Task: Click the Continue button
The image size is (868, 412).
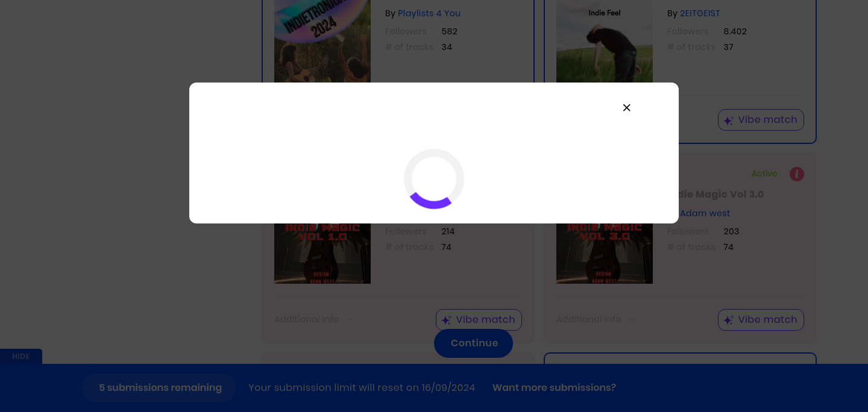Action: point(473,343)
